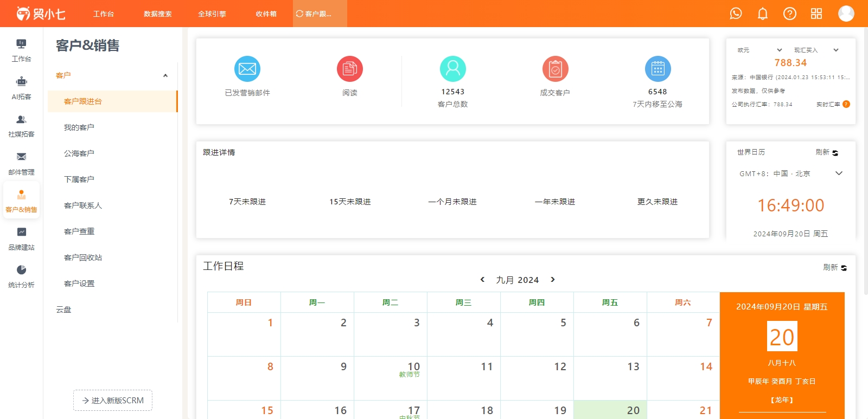Go to 工作台 in left sidebar
The width and height of the screenshot is (868, 419).
click(21, 50)
